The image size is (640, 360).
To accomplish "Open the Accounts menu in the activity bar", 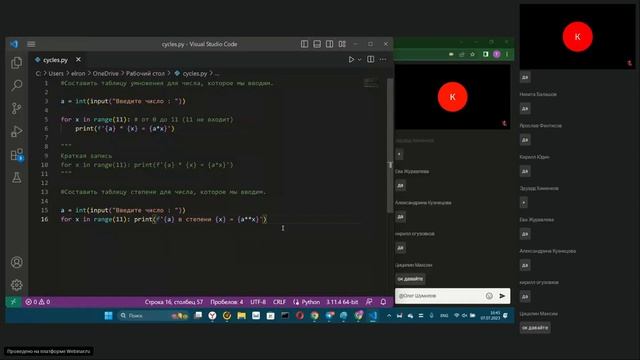I will coord(17,262).
